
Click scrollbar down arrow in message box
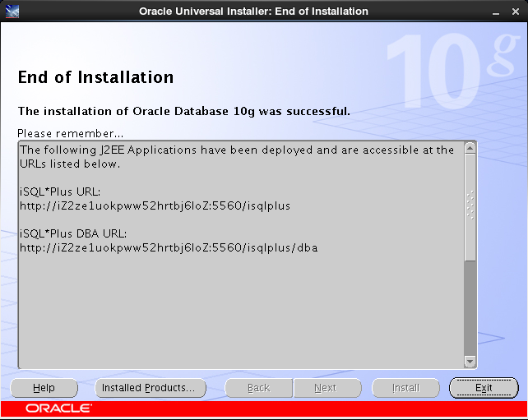click(x=470, y=362)
